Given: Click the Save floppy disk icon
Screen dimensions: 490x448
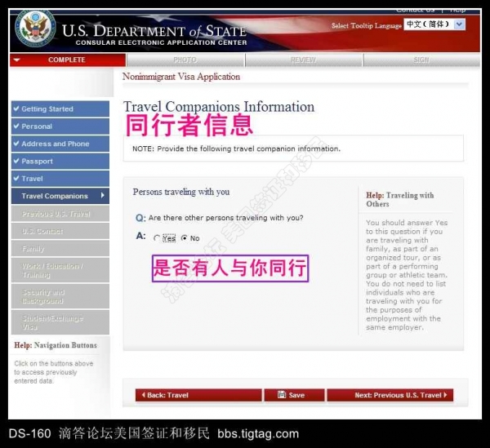Looking at the screenshot, I should 282,395.
